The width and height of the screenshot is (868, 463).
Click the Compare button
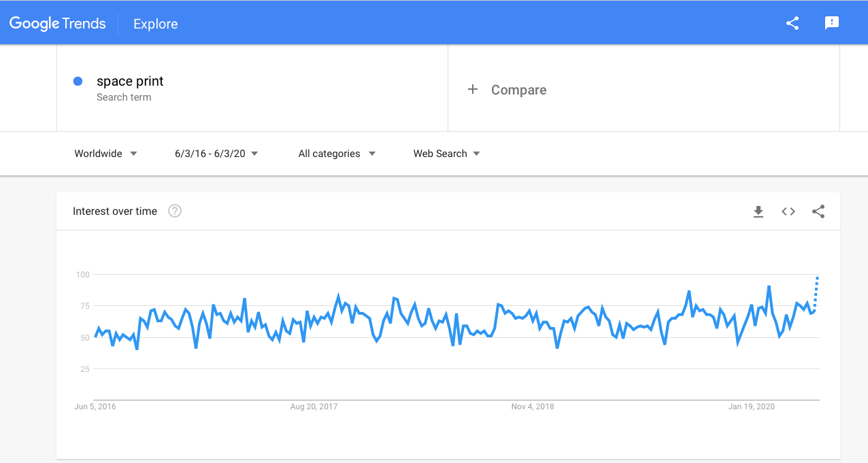tap(518, 90)
